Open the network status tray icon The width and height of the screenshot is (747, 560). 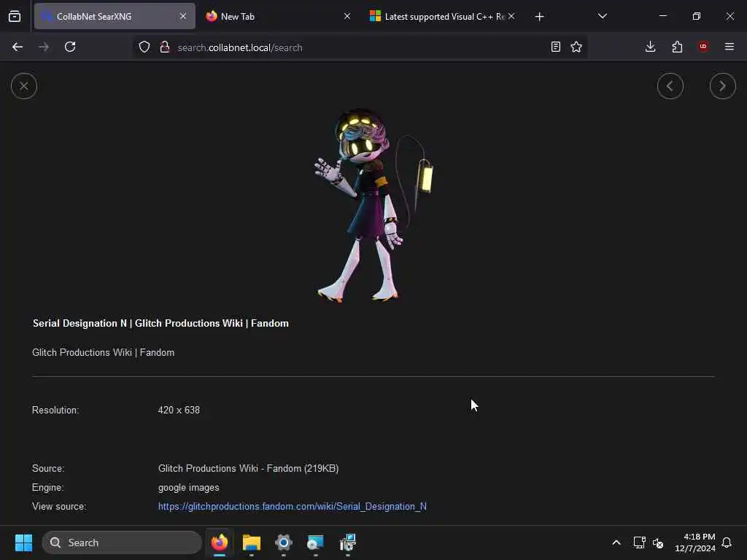pos(639,542)
